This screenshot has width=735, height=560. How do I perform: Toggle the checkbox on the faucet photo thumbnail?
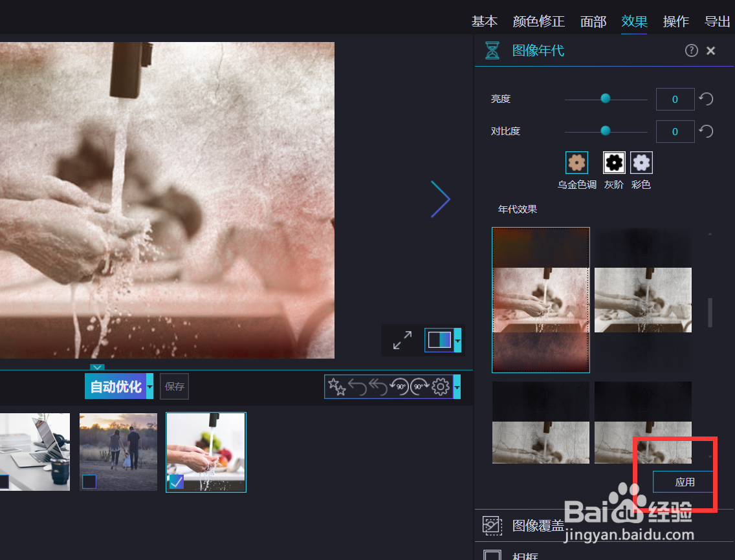(176, 482)
